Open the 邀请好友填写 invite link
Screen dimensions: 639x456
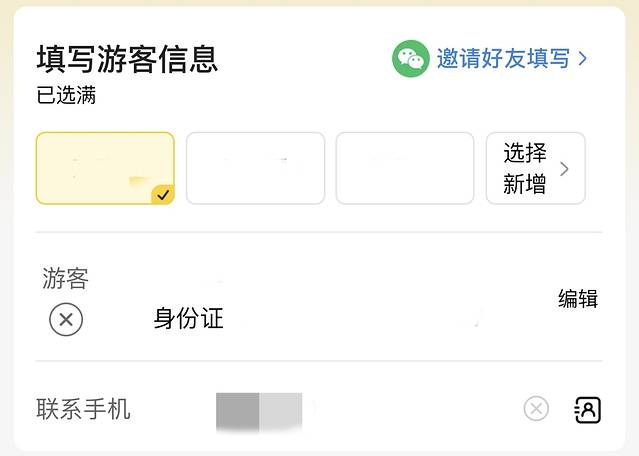pyautogui.click(x=503, y=58)
